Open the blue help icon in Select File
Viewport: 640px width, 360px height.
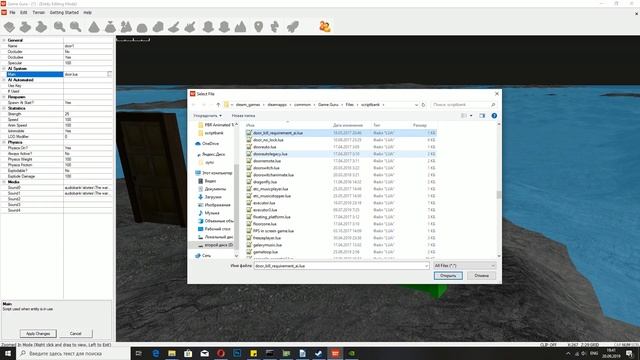[494, 116]
